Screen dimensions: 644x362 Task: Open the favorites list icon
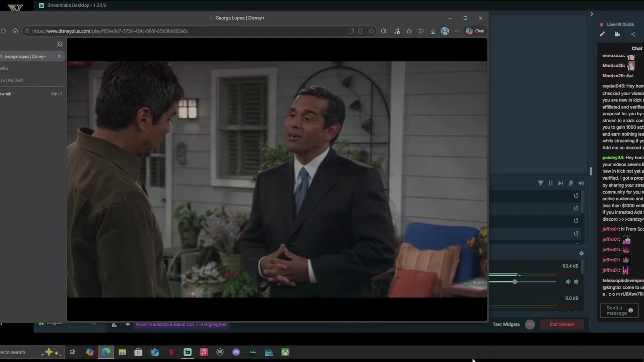[409, 31]
